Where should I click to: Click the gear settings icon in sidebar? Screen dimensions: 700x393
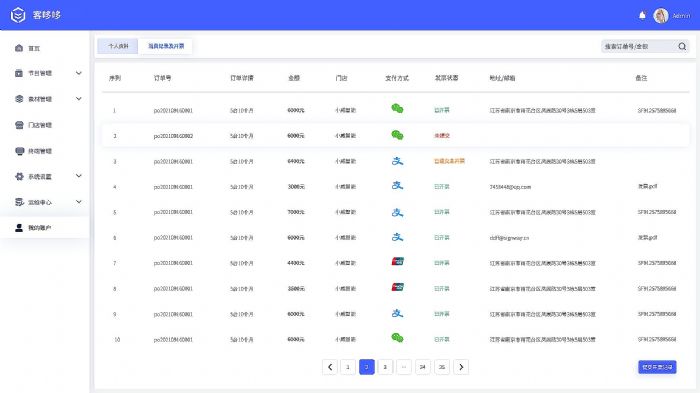(19, 176)
